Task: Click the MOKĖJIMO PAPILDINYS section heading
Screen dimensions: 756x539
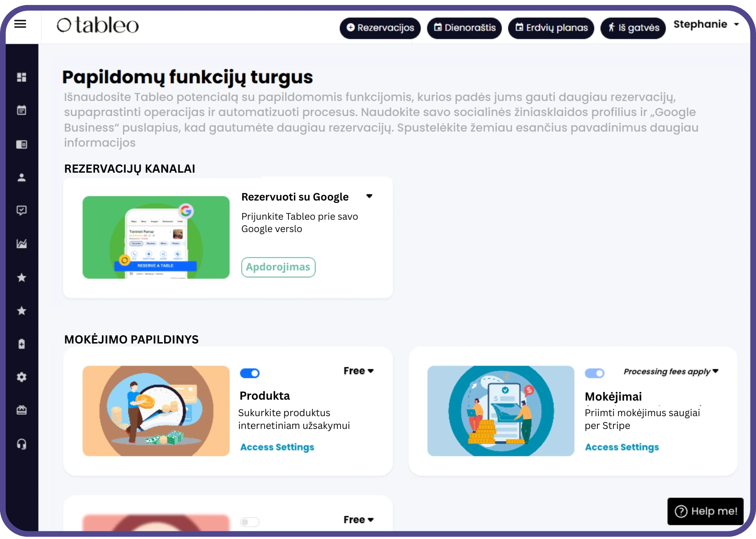Action: click(x=132, y=339)
